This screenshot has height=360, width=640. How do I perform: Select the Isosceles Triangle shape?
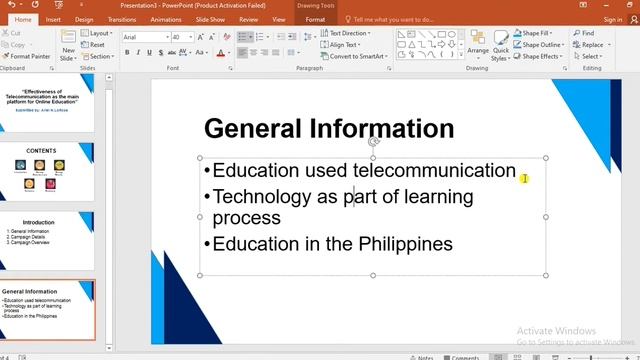(411, 44)
